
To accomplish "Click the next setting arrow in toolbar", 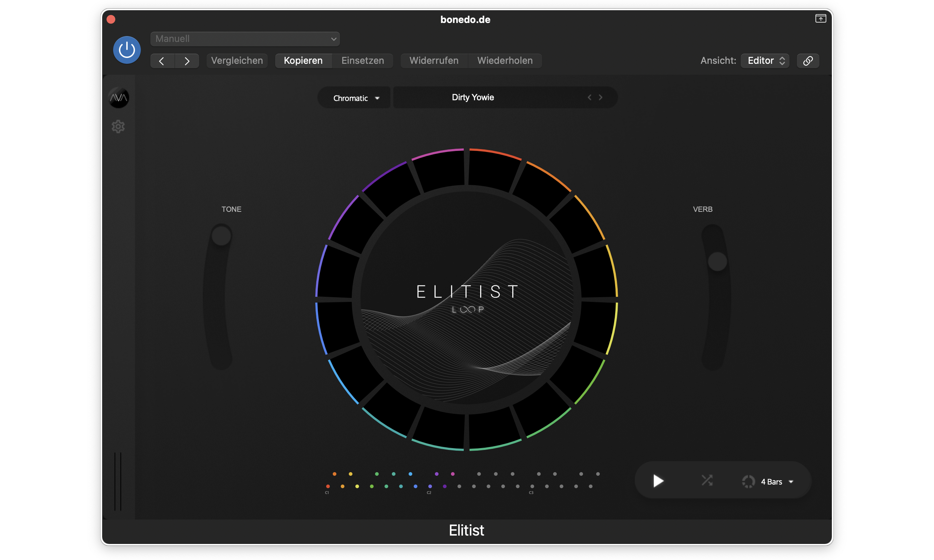I will click(x=187, y=61).
